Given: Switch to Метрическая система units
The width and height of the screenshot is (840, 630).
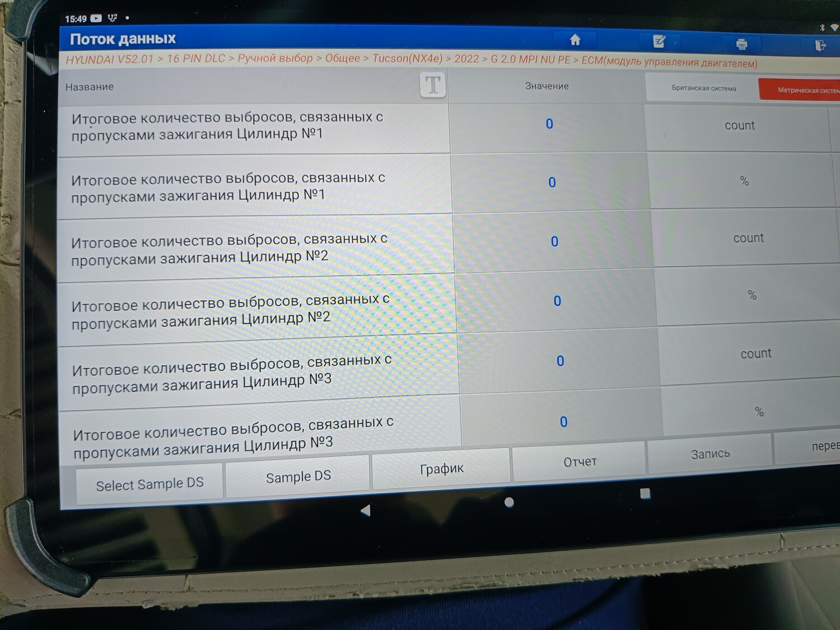Looking at the screenshot, I should (x=801, y=90).
